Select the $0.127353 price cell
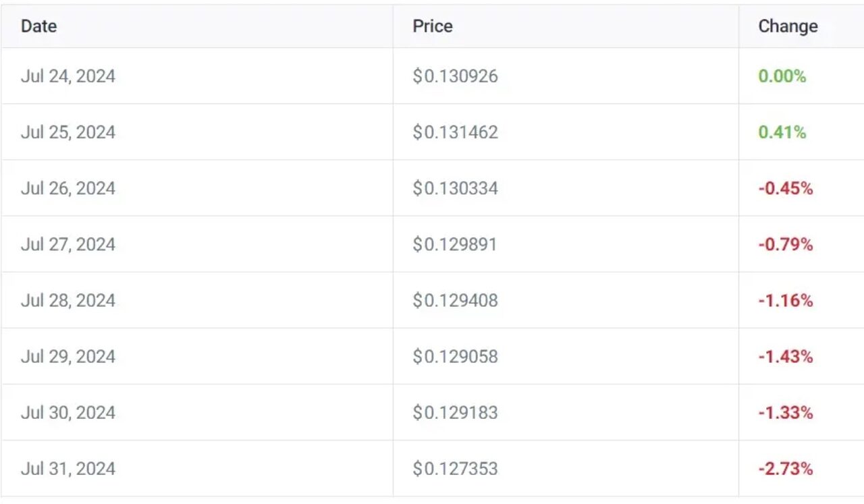The image size is (864, 504). [456, 468]
